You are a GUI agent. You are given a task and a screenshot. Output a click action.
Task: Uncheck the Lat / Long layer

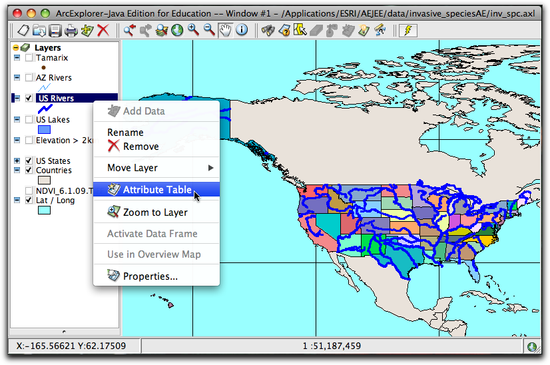click(29, 200)
